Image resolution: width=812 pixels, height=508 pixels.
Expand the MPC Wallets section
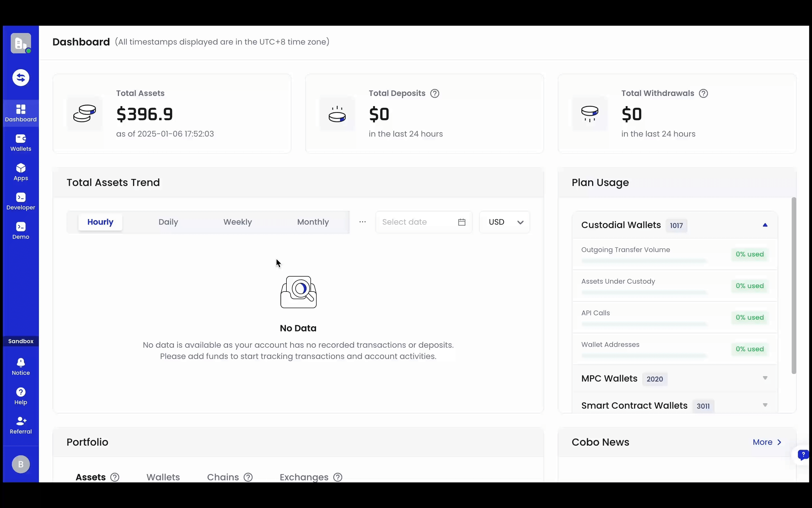click(765, 378)
